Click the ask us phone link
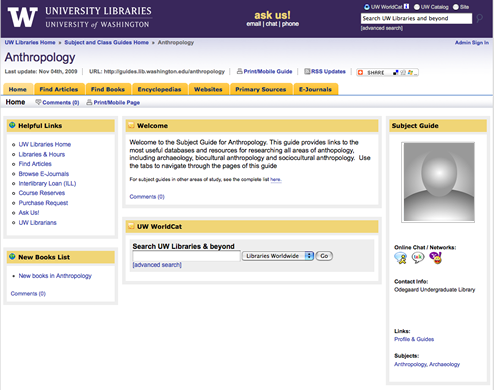 tap(290, 24)
